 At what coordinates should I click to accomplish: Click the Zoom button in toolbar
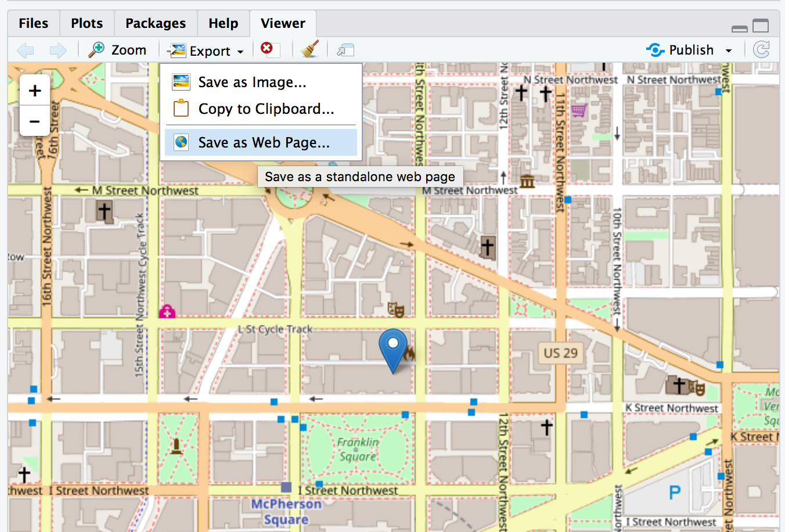pyautogui.click(x=118, y=51)
